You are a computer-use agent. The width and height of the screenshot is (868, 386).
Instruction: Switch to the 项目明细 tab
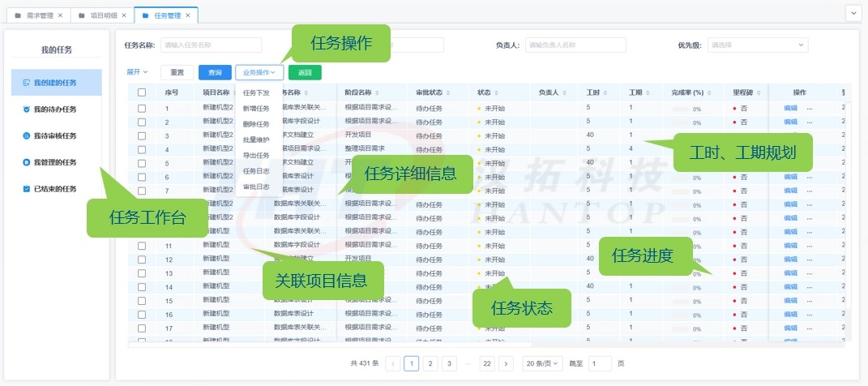coord(103,15)
